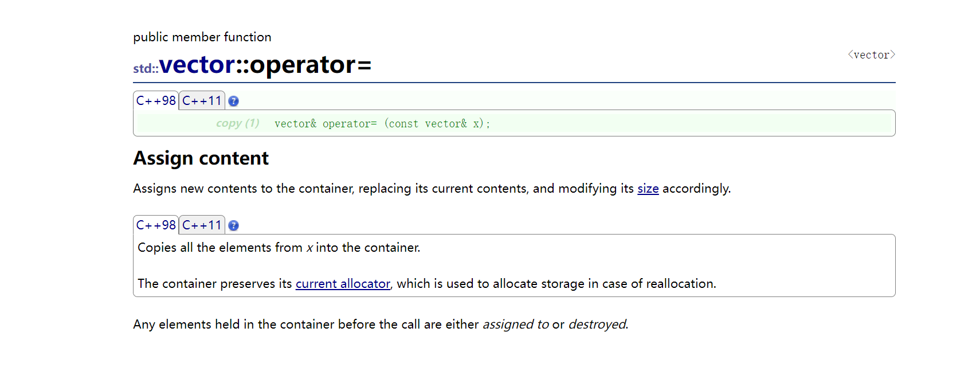Screen dimensions: 980x367
Task: Click the italic parameter "x" in the description
Action: click(309, 248)
